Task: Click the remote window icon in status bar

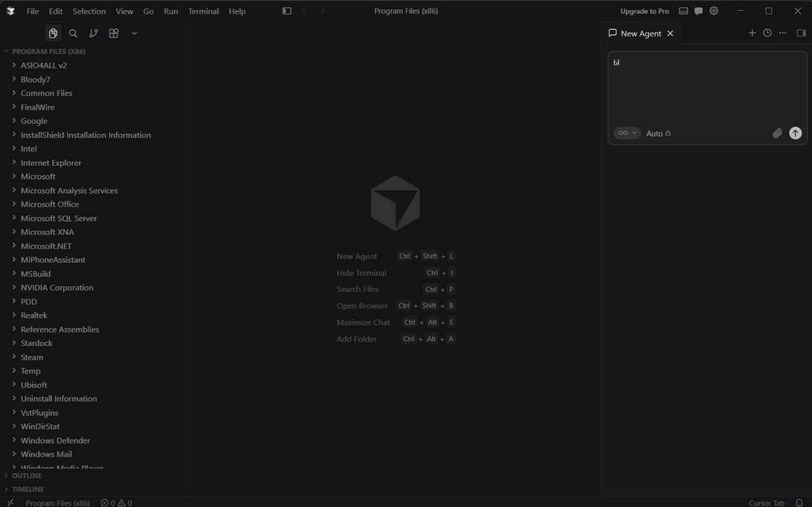Action: coord(10,503)
